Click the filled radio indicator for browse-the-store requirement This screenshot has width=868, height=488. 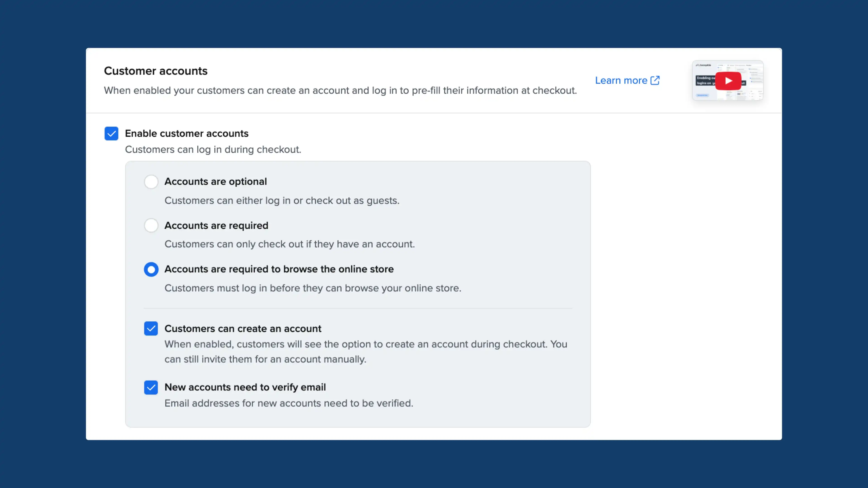pyautogui.click(x=151, y=269)
